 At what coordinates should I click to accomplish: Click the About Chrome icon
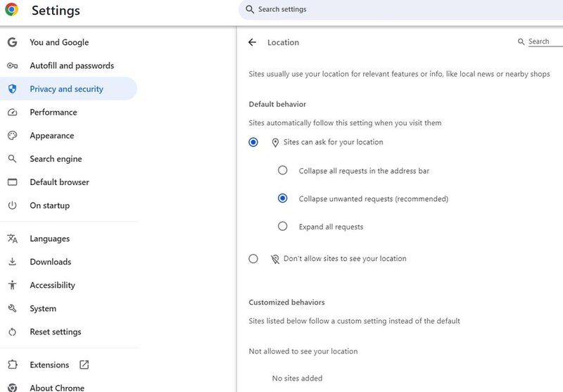coord(12,388)
